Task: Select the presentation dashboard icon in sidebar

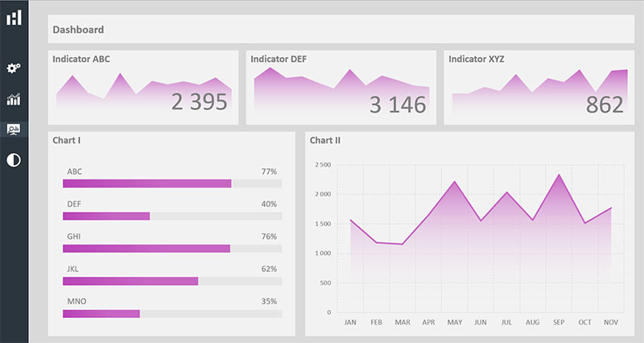Action: 14,129
